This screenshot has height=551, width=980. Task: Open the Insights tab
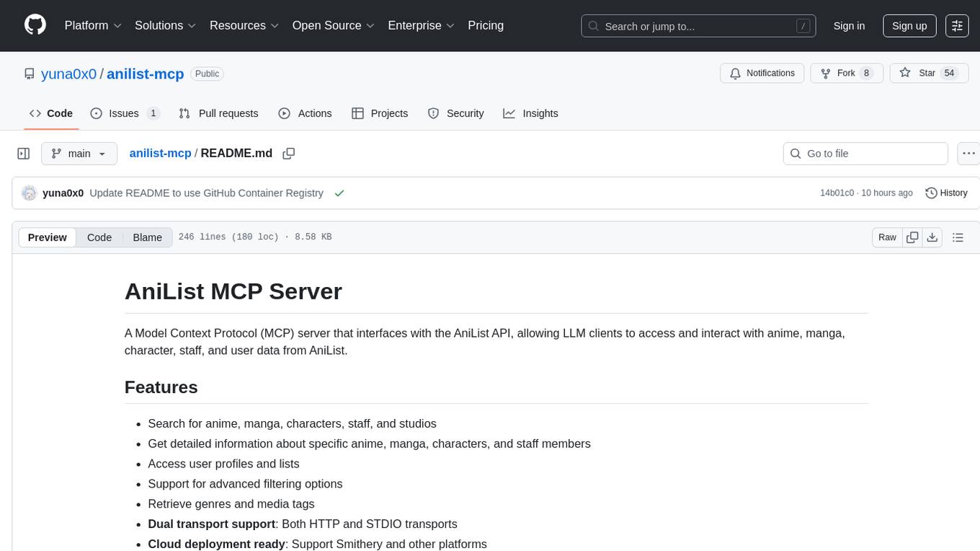click(530, 113)
